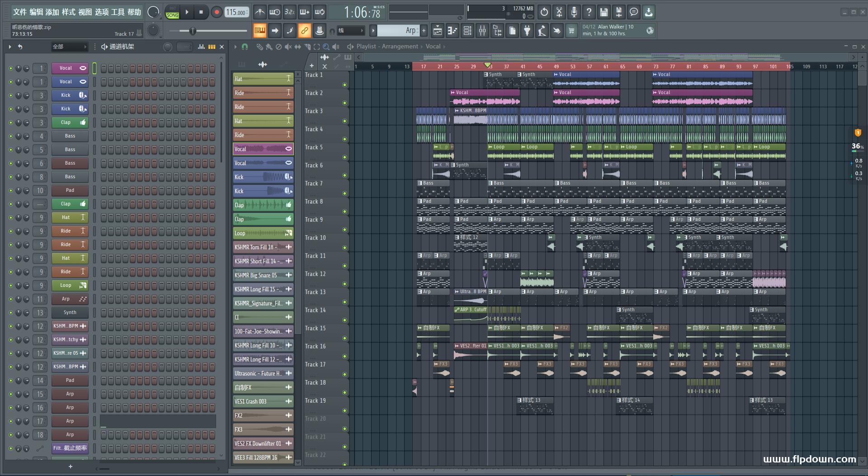This screenshot has width=868, height=476.
Task: Click the tempo 115.000 display
Action: [237, 12]
